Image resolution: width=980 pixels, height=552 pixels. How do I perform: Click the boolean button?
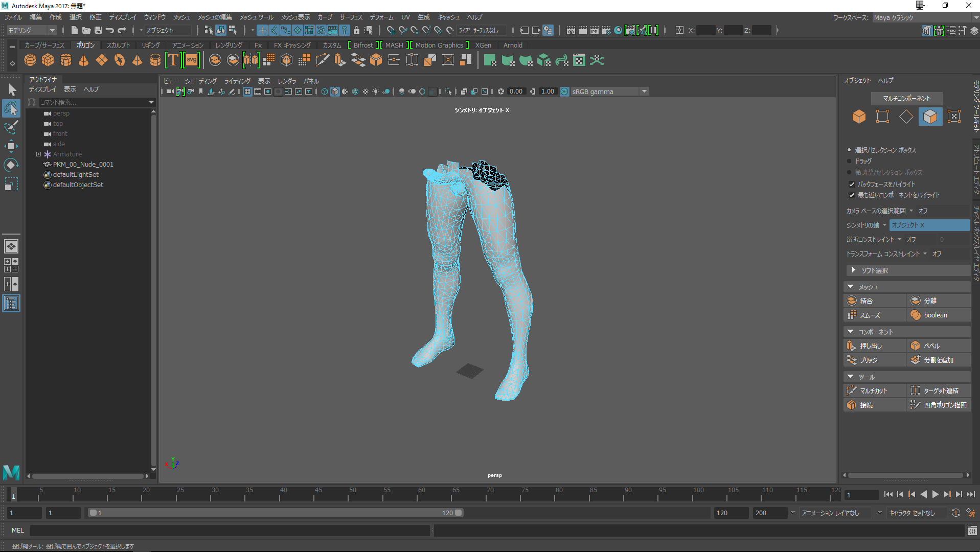click(x=935, y=315)
